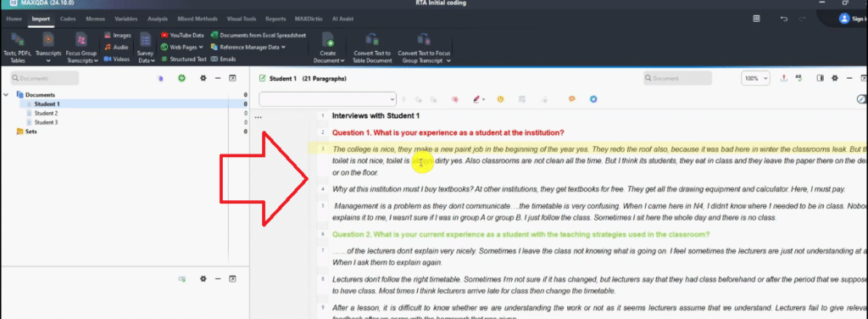Collapse the Documents tree root
Viewport: 868px width, 319px height.
6,95
